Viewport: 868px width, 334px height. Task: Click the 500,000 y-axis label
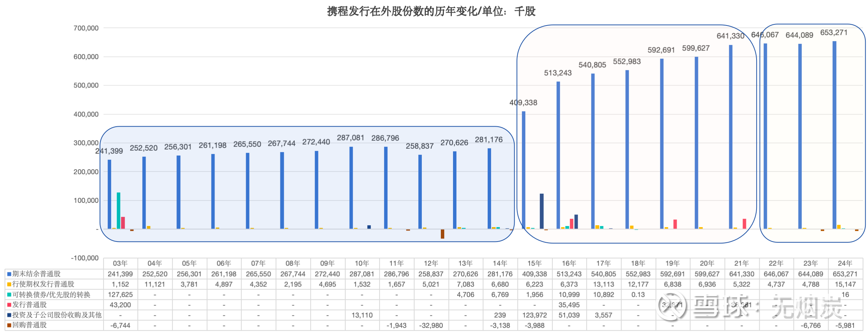(86, 86)
